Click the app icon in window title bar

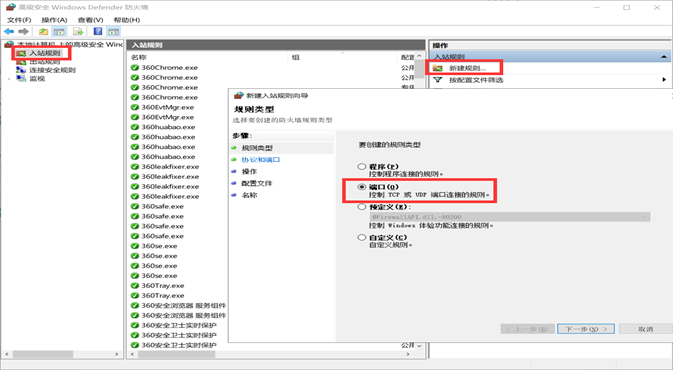pyautogui.click(x=11, y=7)
